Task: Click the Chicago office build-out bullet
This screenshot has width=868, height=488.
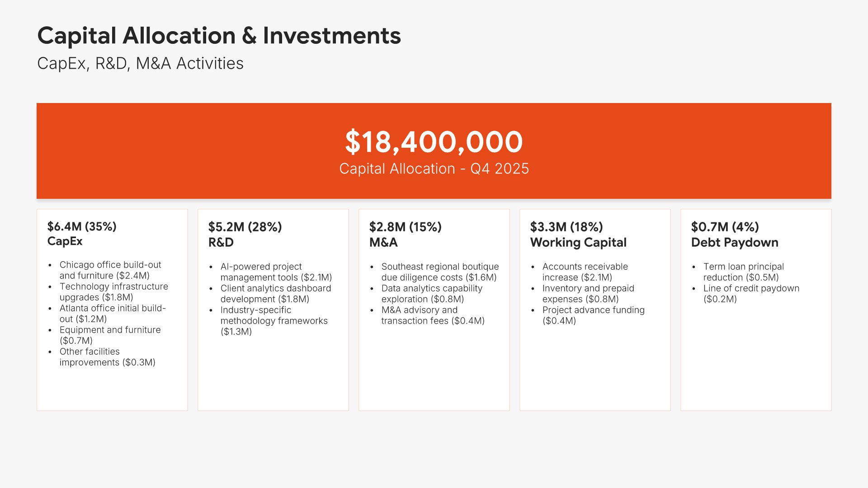Action: click(110, 270)
